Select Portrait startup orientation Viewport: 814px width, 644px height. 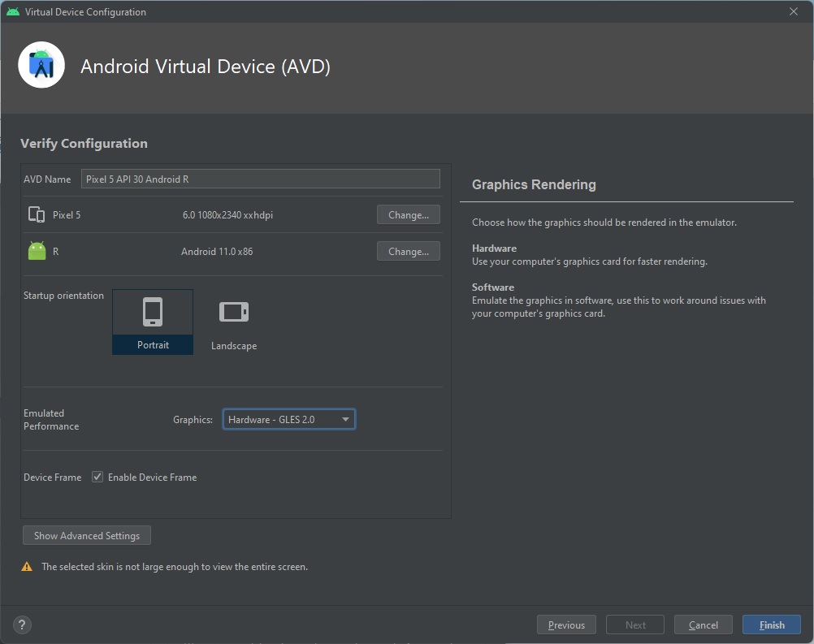click(x=153, y=322)
